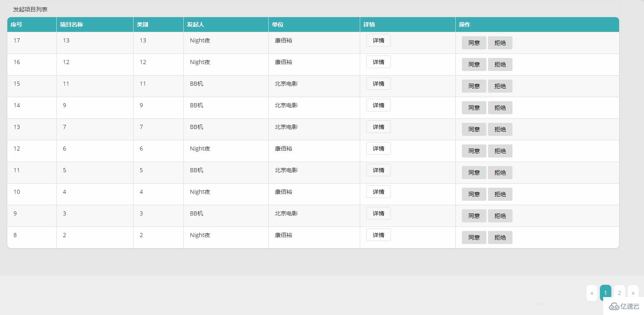This screenshot has height=315, width=644.
Task: Reject row 13 with 拒绝
Action: (x=500, y=129)
